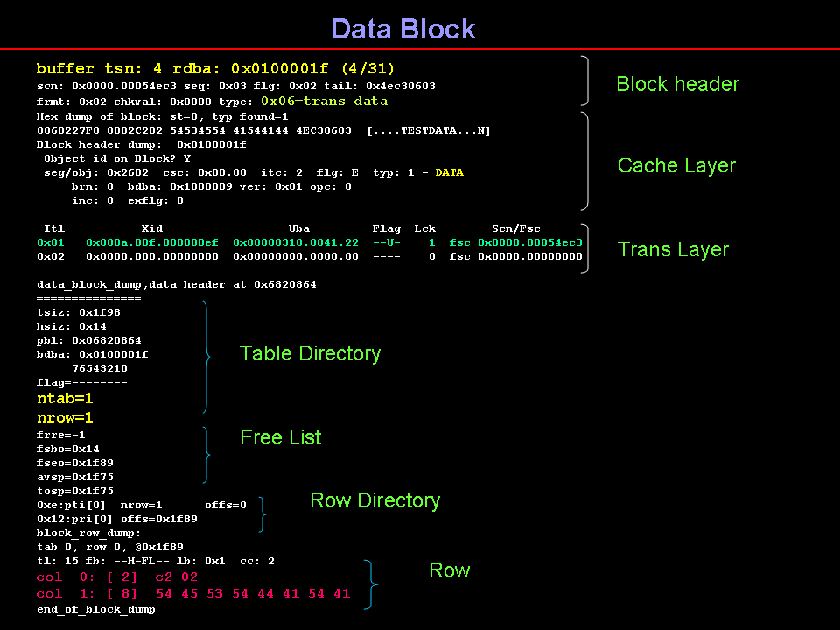Select the green "Block header" label
Viewport: 840px width, 630px height.
pyautogui.click(x=677, y=84)
